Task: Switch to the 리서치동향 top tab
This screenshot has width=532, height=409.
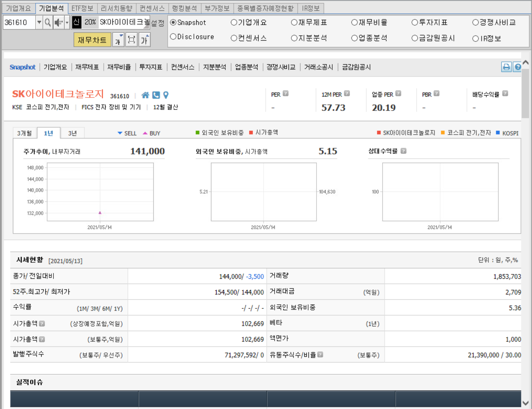Action: pos(117,8)
